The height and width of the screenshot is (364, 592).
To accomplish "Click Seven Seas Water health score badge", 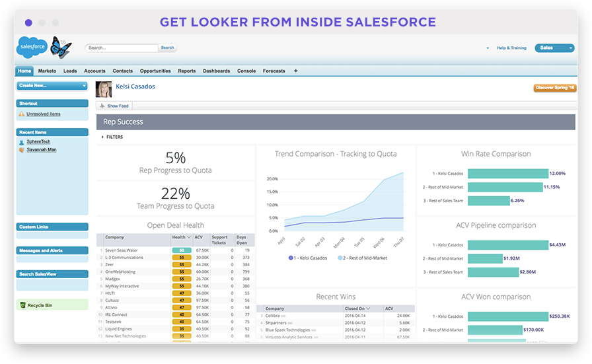I will [182, 250].
